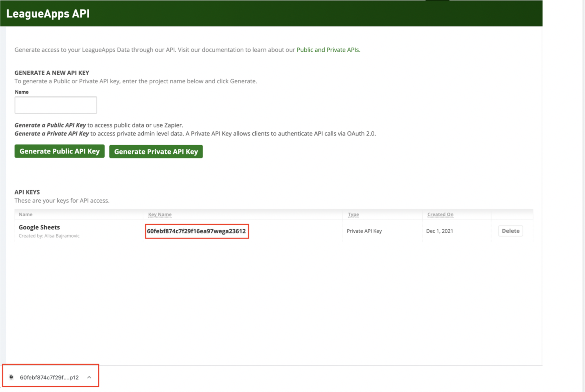The image size is (585, 392).
Task: Expand the download options chevron next to the p12 file
Action: pos(90,377)
